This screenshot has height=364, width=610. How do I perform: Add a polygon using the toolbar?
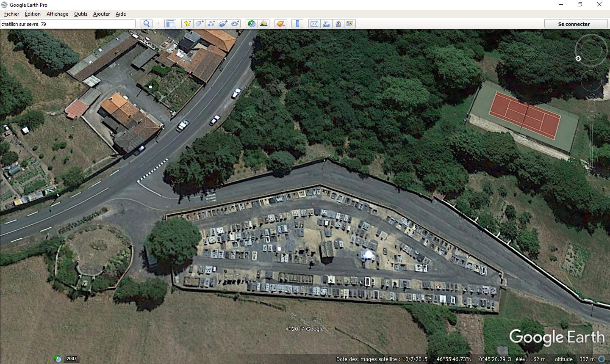point(199,24)
